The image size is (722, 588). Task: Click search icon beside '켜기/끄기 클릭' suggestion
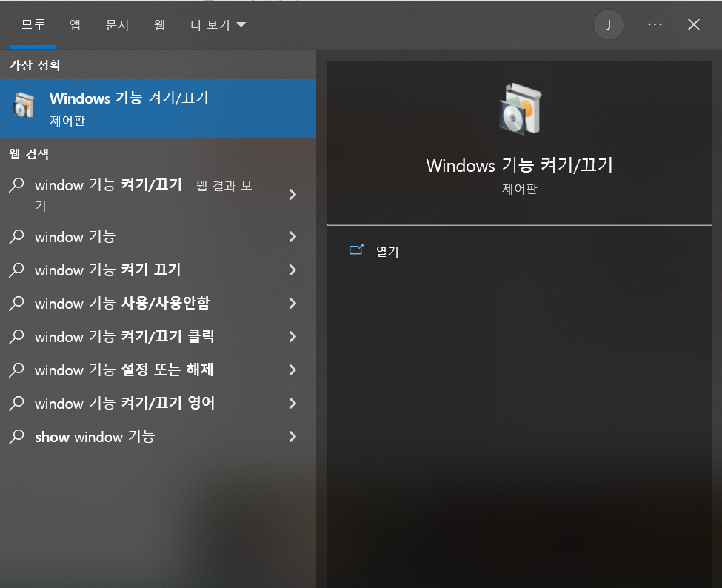16,337
